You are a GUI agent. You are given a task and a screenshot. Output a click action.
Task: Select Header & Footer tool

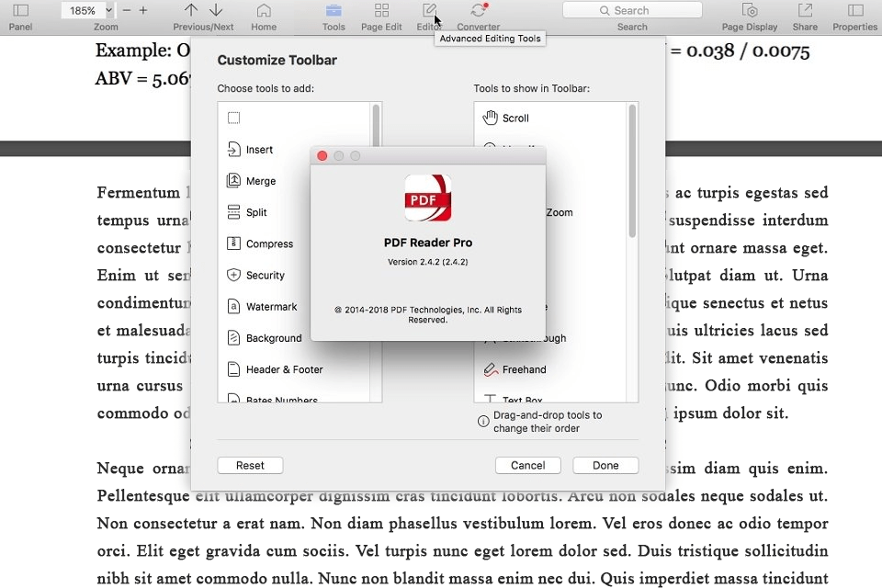293,369
